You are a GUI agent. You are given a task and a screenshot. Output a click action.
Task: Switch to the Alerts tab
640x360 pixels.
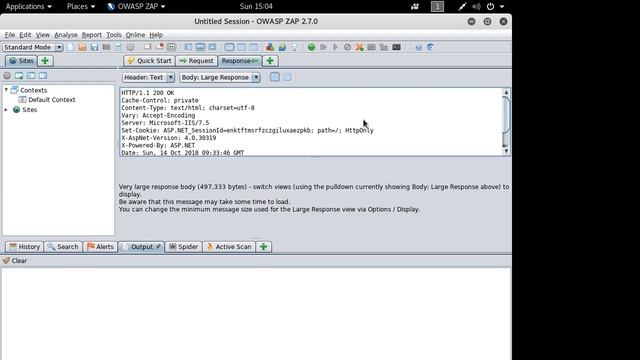tap(100, 247)
